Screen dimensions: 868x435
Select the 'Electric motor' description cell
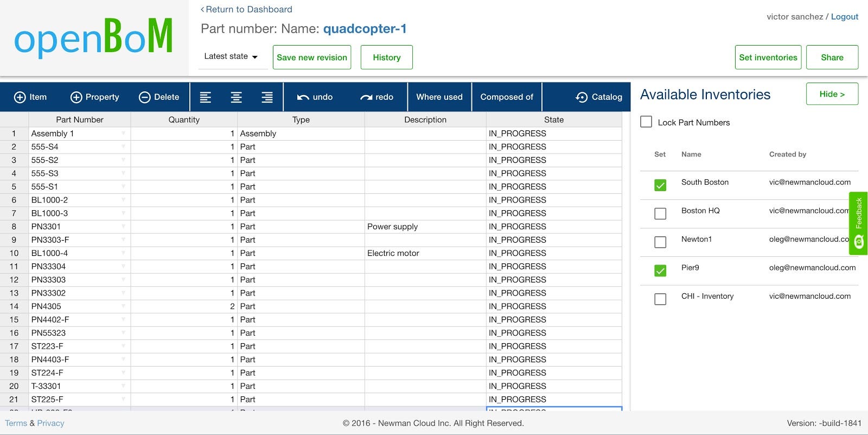425,253
